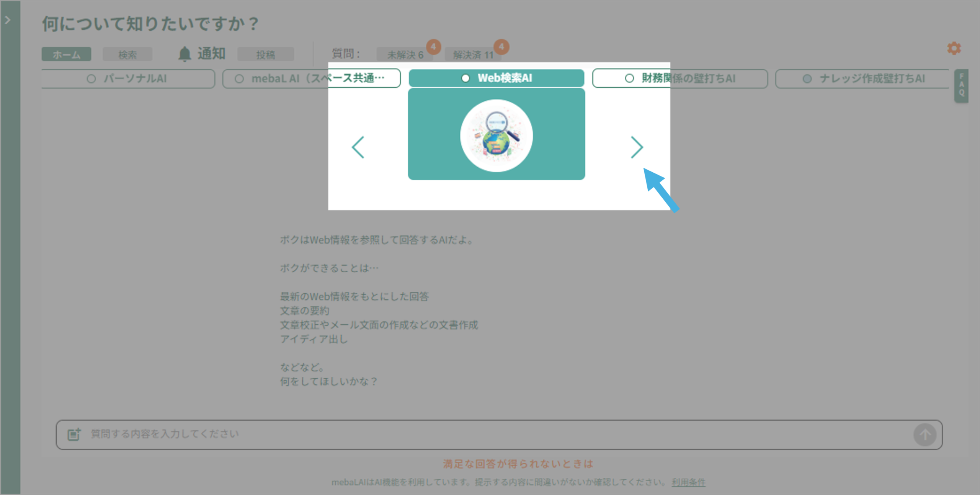This screenshot has height=495, width=980.
Task: Open the 利用条件 link
Action: tap(688, 482)
